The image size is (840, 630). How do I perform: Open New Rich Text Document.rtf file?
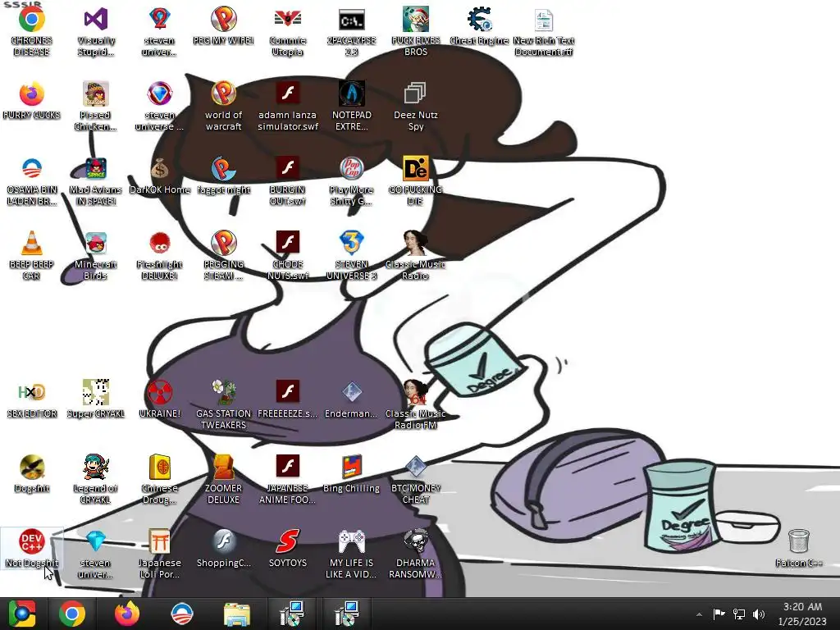(543, 32)
